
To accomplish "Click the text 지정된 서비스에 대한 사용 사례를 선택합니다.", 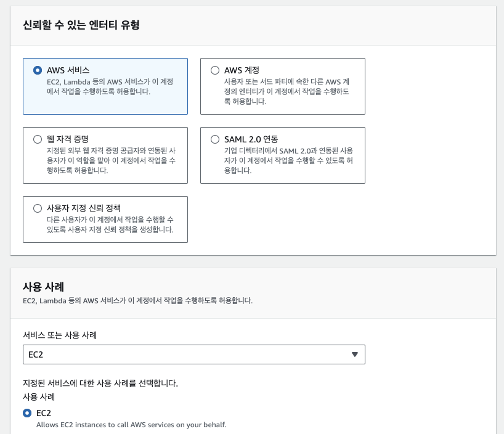I will click(x=100, y=383).
